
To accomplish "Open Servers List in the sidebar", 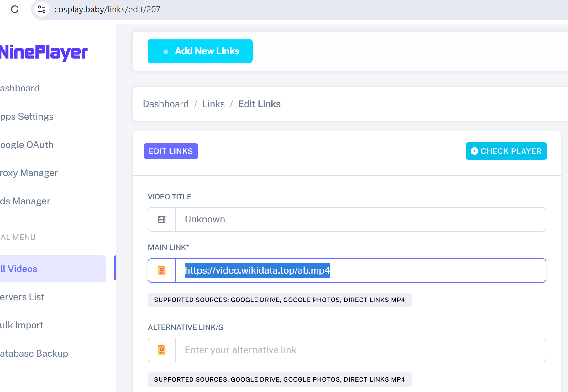I will pyautogui.click(x=22, y=297).
